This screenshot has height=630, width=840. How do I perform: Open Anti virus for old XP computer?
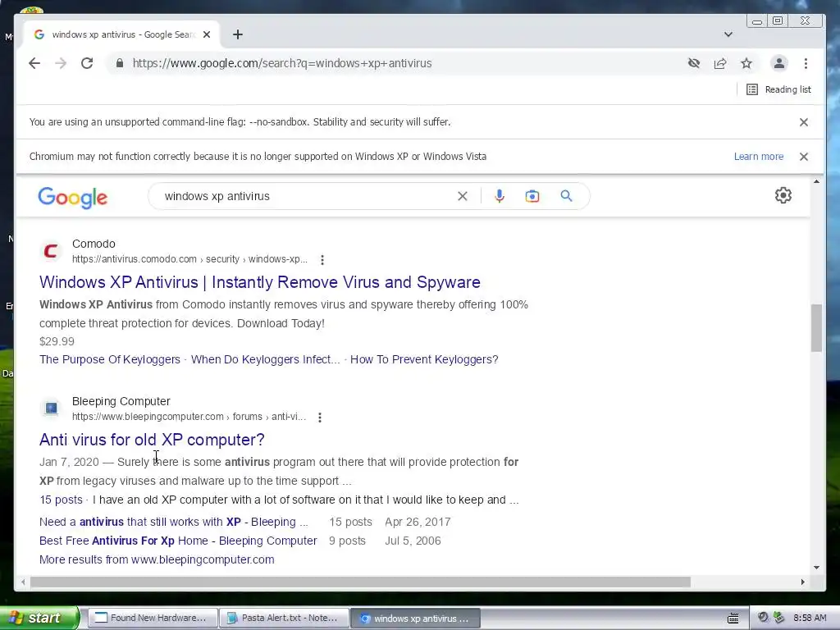(152, 440)
